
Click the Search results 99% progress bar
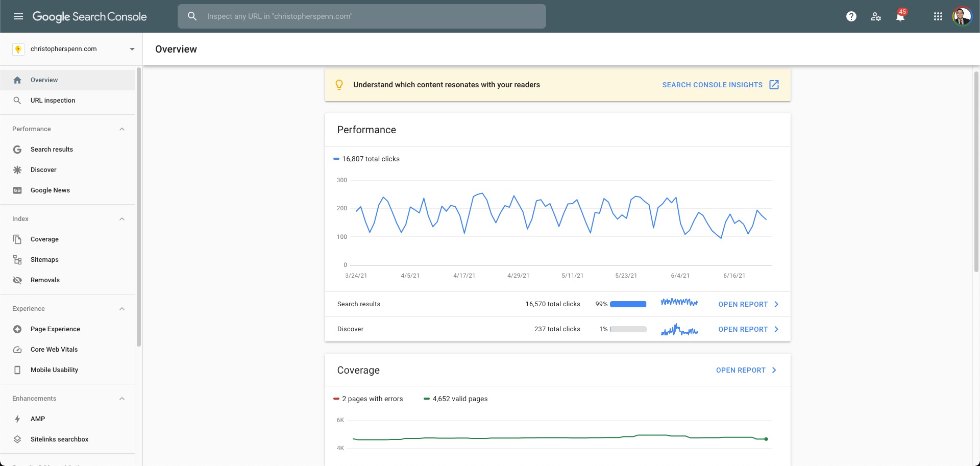(x=628, y=304)
